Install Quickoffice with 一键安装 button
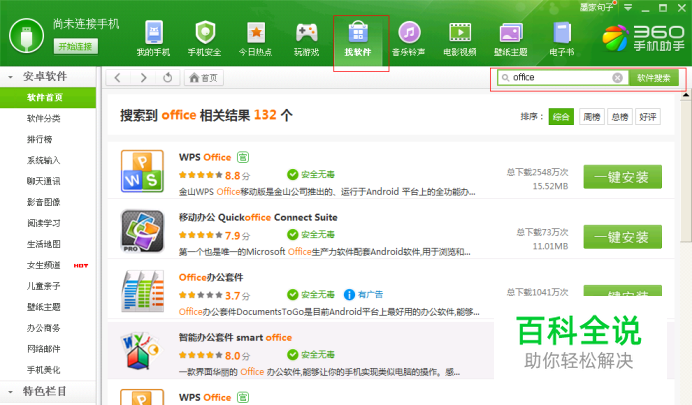The width and height of the screenshot is (692, 405). (x=622, y=237)
